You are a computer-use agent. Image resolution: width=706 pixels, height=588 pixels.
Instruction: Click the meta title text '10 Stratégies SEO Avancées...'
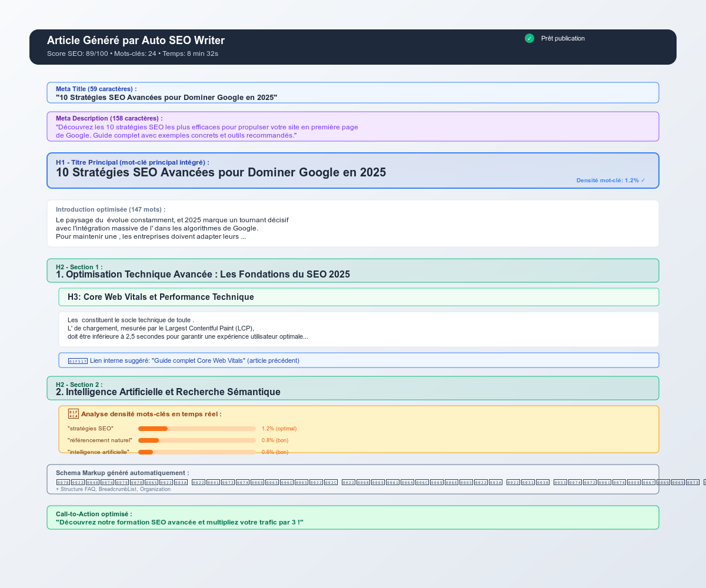tap(166, 97)
